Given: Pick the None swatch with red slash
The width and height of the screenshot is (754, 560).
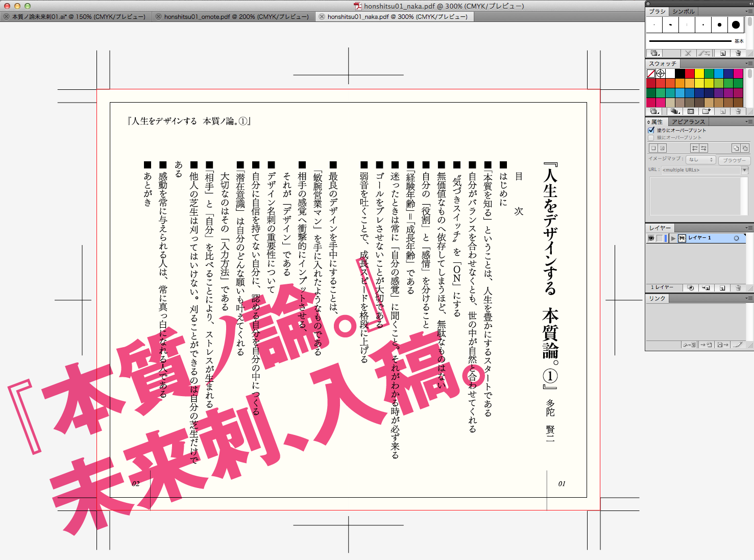Looking at the screenshot, I should (651, 73).
